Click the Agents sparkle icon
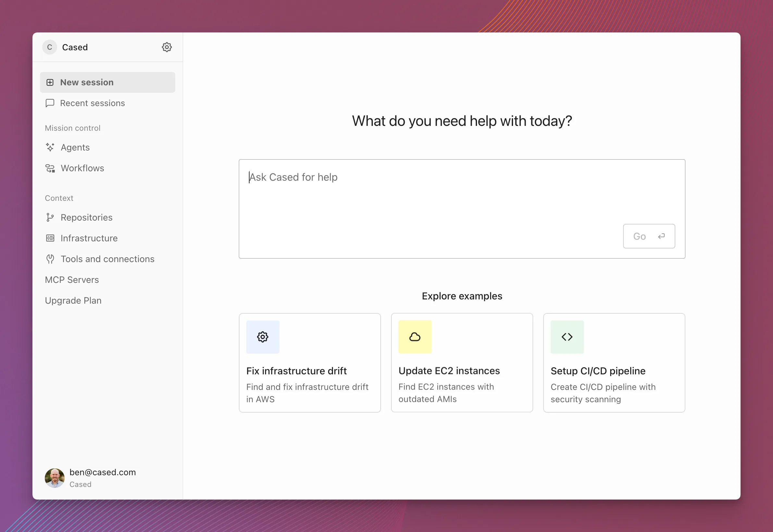773x532 pixels. (x=50, y=147)
